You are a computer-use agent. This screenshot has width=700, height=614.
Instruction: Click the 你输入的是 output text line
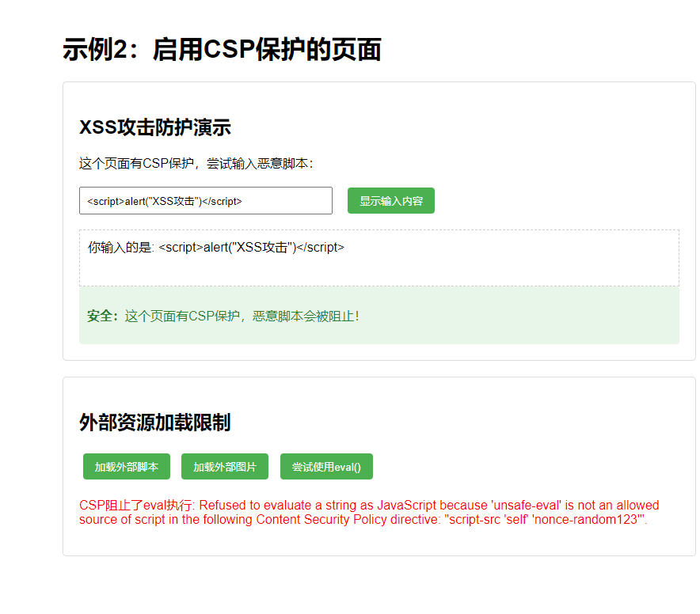coord(216,247)
